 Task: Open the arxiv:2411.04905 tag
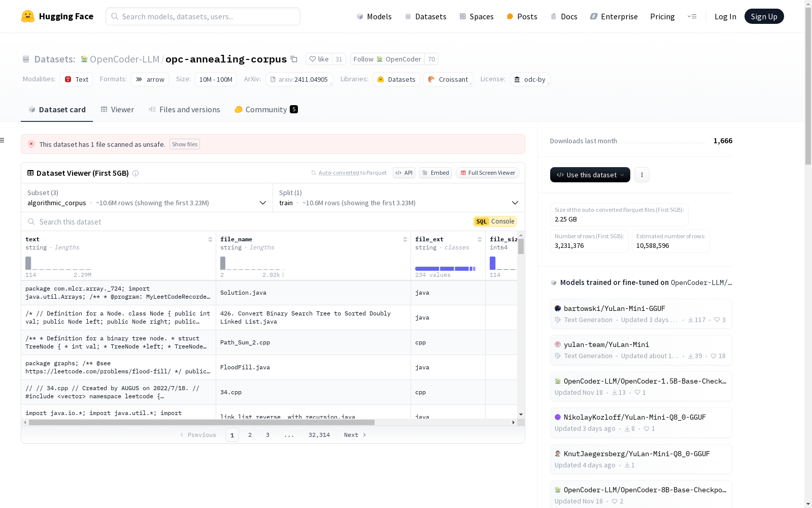click(299, 79)
